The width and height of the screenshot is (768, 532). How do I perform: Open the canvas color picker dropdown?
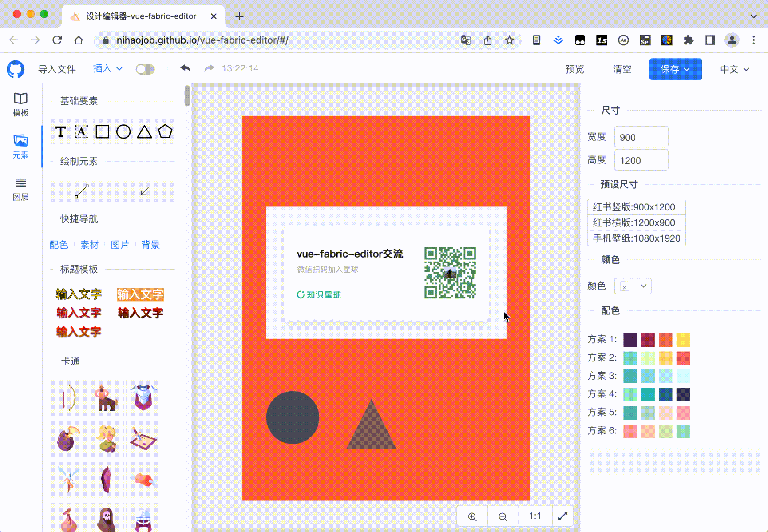click(633, 286)
